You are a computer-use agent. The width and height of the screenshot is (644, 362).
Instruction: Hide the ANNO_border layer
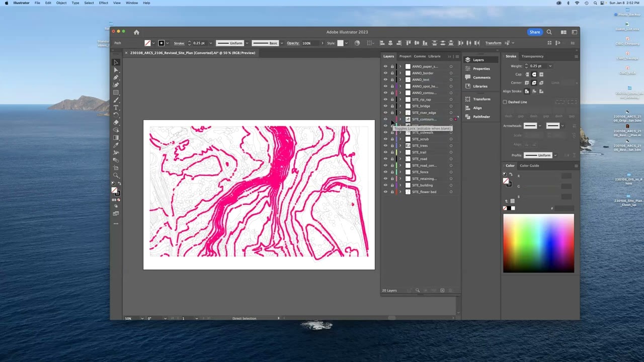point(385,73)
